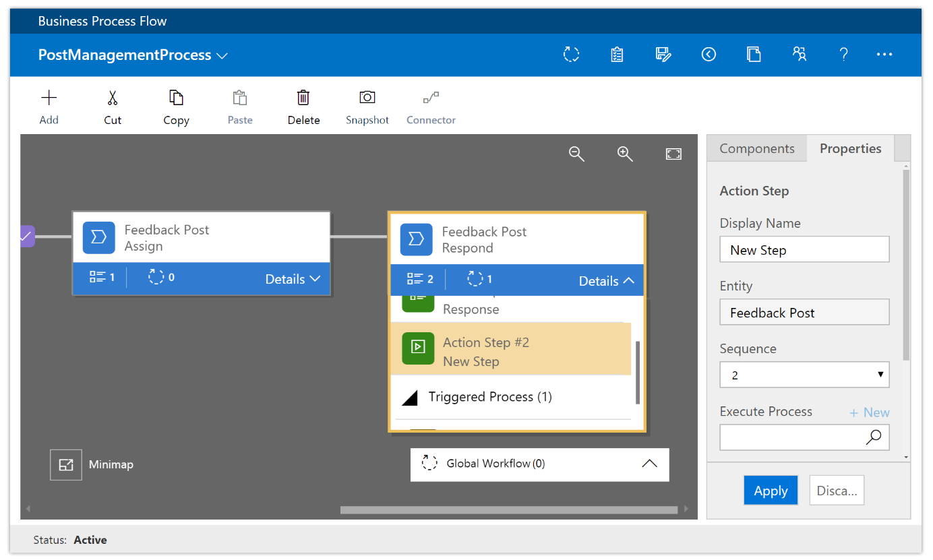
Task: Click the steps count 2 on Respond stage
Action: click(x=420, y=279)
